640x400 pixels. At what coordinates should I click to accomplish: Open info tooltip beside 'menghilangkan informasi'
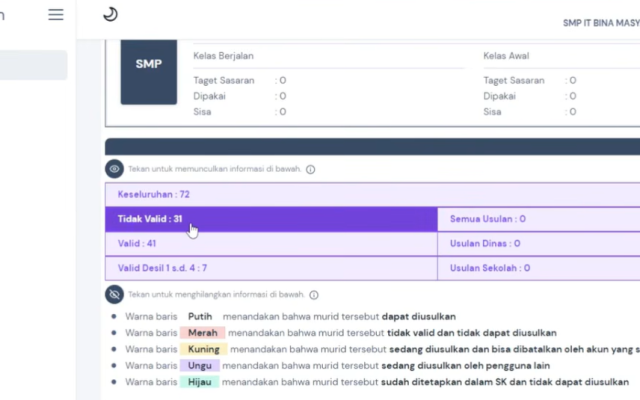(x=314, y=295)
